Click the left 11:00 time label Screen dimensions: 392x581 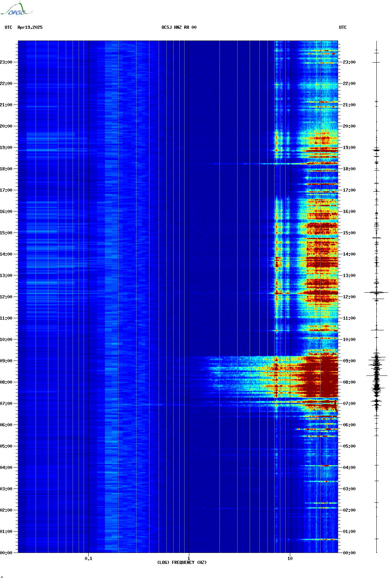[6, 318]
